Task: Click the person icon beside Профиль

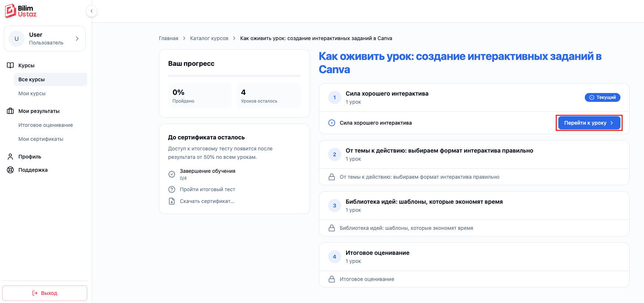Action: coord(10,157)
